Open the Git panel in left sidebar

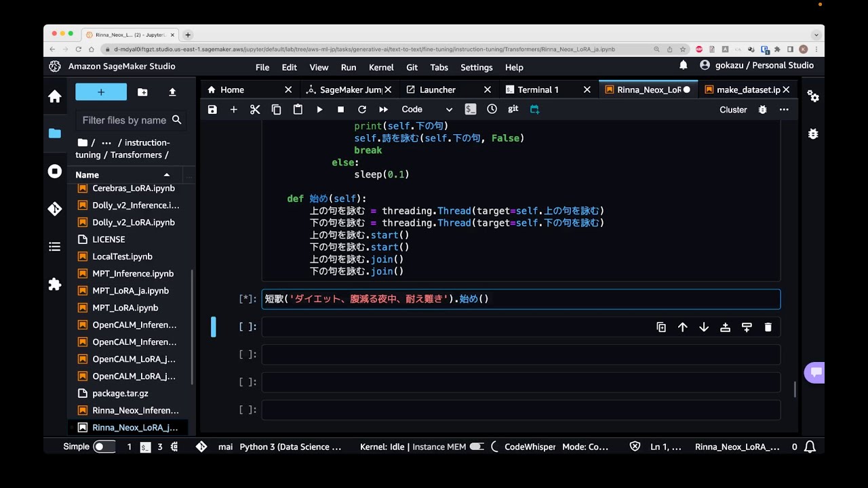[55, 209]
